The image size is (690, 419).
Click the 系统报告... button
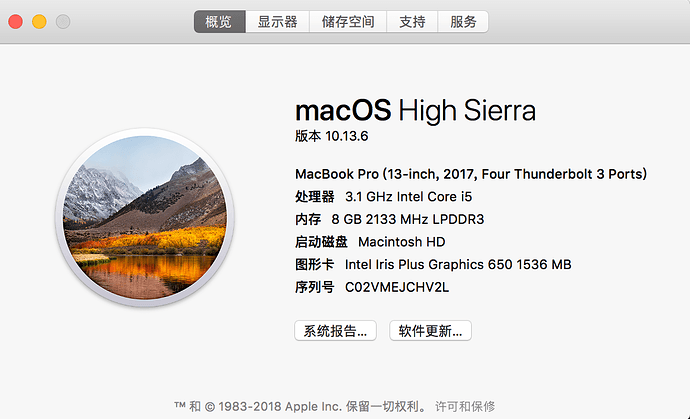click(x=335, y=331)
